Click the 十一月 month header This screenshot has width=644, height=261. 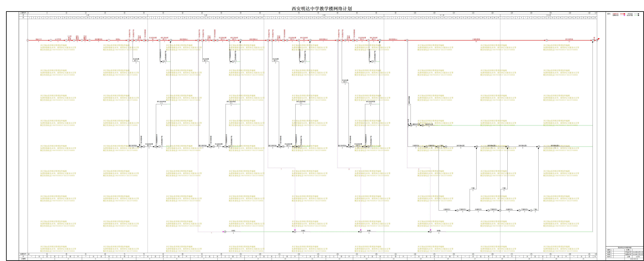(442, 15)
